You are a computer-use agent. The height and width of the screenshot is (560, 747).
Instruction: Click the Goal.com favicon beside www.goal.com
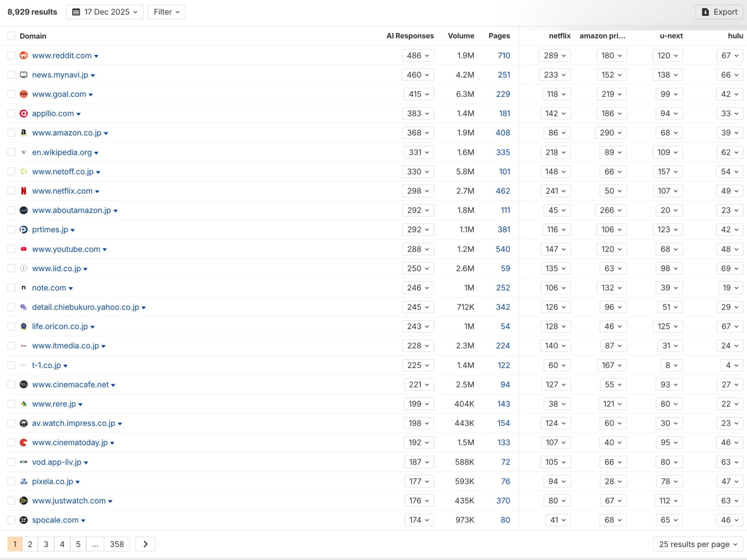tap(23, 94)
